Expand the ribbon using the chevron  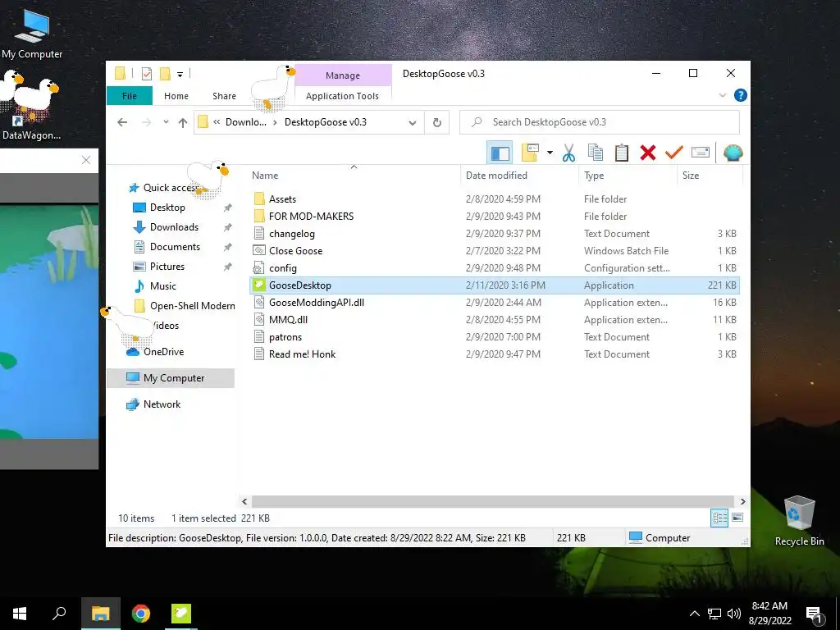point(722,95)
